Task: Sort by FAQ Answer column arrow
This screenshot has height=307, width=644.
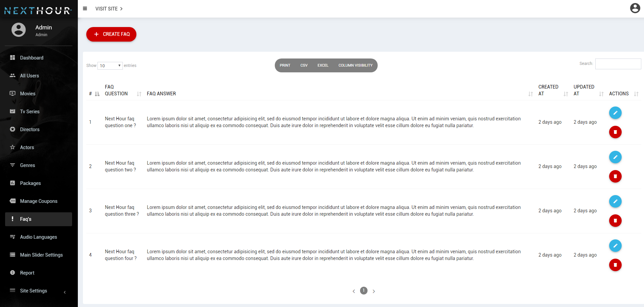Action: coord(531,94)
